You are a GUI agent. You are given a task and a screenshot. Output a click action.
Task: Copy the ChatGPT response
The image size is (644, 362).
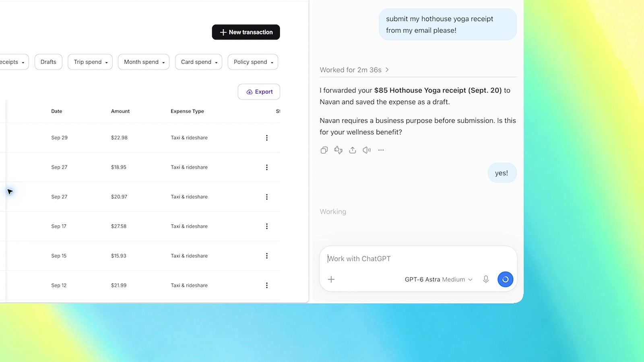point(324,150)
